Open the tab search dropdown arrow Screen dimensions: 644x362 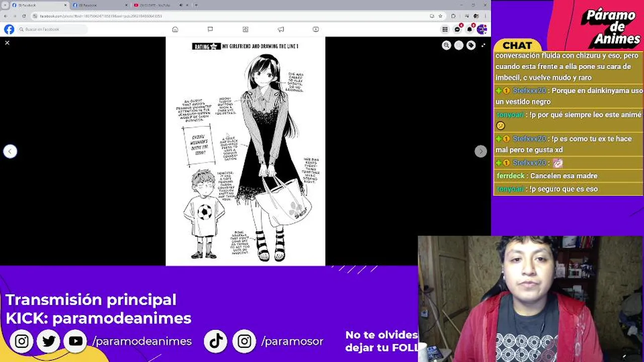coord(5,5)
